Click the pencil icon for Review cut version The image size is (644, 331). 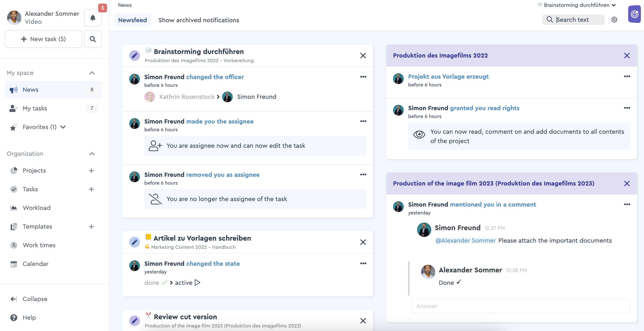coord(135,321)
